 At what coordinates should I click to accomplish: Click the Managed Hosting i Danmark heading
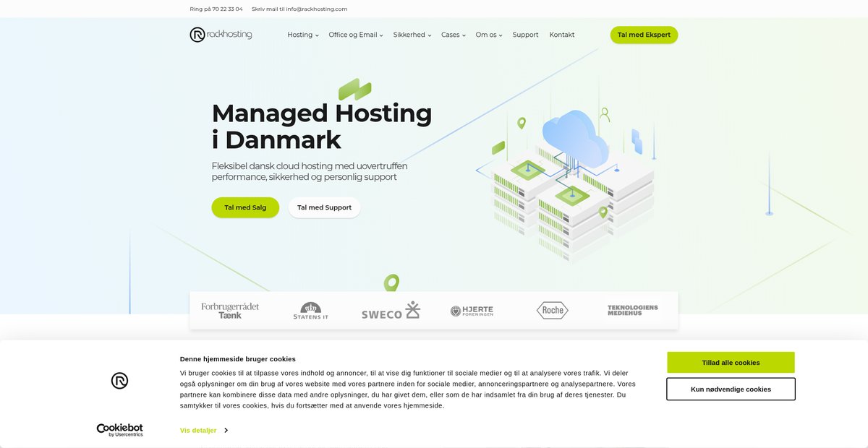click(x=322, y=126)
